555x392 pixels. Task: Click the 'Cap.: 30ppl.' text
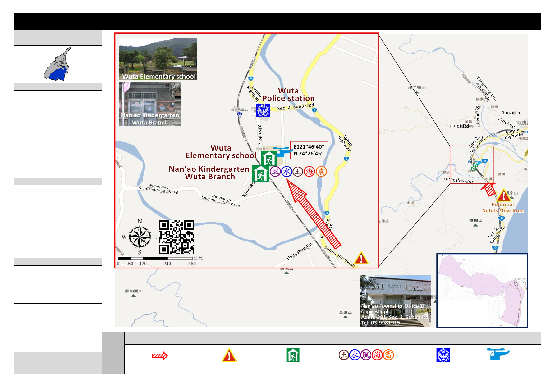pos(375,312)
